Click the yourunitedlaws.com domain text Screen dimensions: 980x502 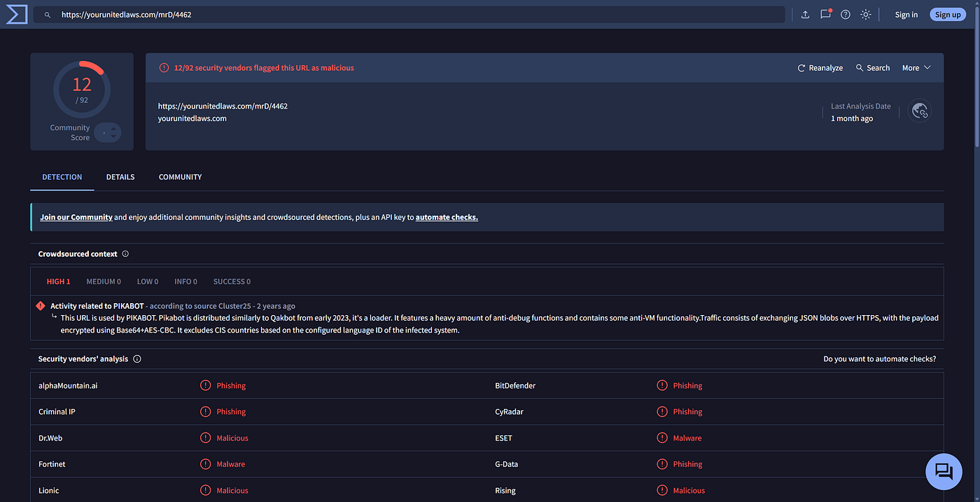[192, 118]
